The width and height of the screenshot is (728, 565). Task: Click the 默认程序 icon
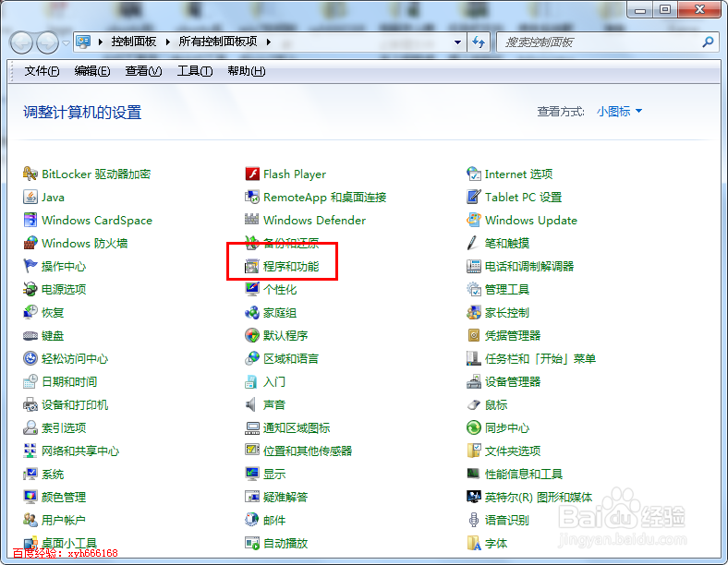click(x=251, y=335)
